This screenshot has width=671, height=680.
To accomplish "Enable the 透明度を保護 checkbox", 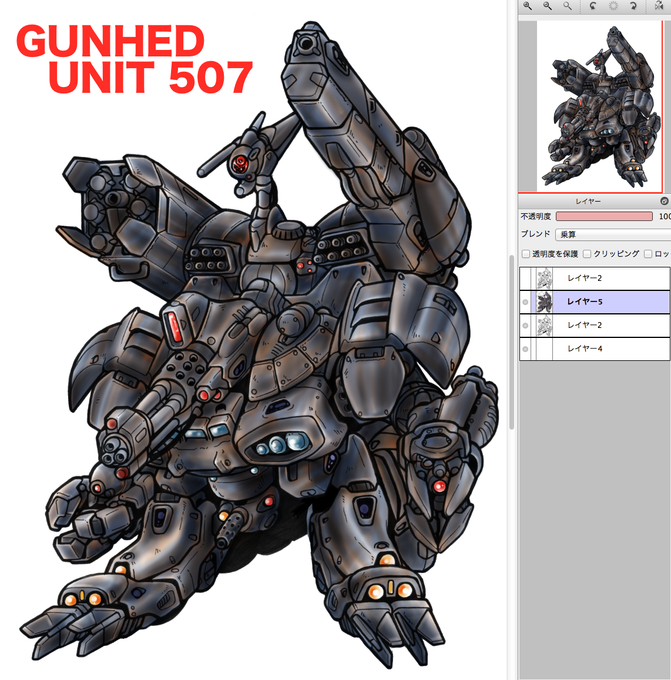I will 526,254.
